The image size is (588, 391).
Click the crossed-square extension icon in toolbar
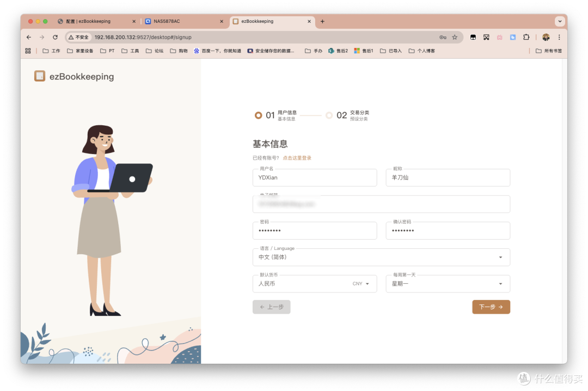point(486,37)
